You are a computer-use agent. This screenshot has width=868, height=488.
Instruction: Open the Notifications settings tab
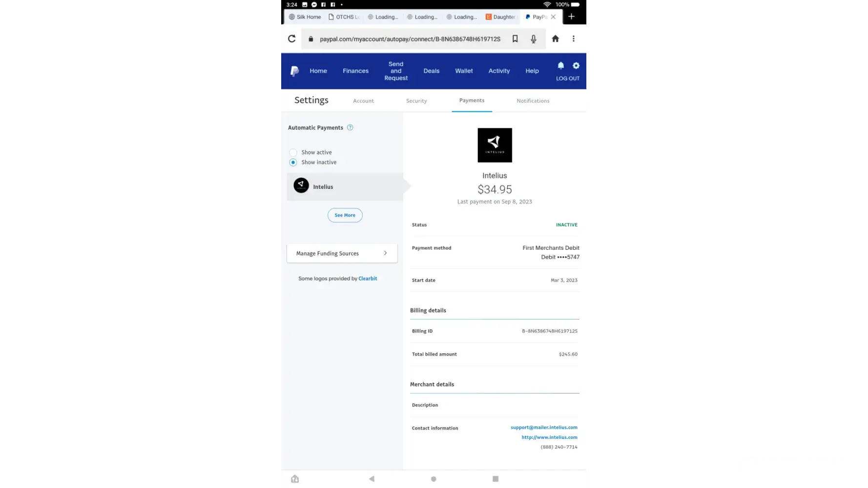[x=533, y=101]
